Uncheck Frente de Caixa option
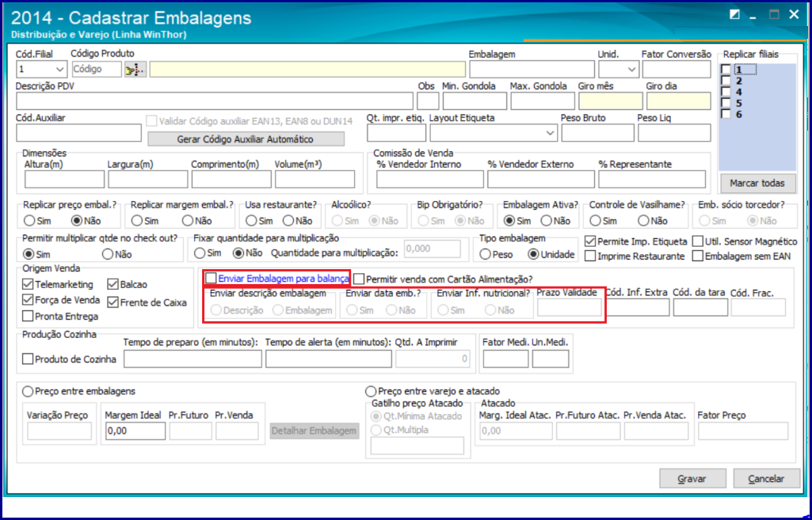 point(113,302)
